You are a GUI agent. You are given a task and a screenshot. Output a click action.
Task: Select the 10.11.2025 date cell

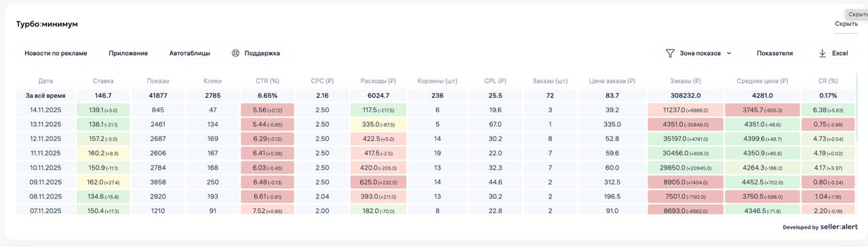point(45,168)
